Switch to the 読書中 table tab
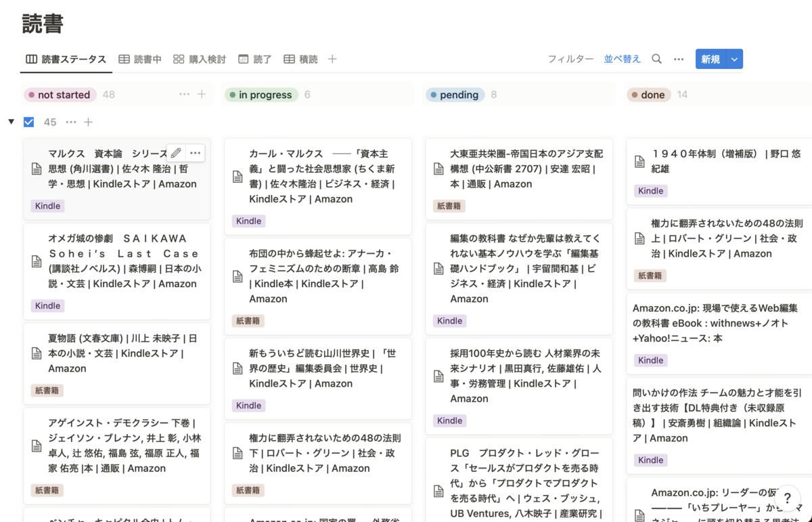Viewport: 812px width, 522px height. [140, 60]
